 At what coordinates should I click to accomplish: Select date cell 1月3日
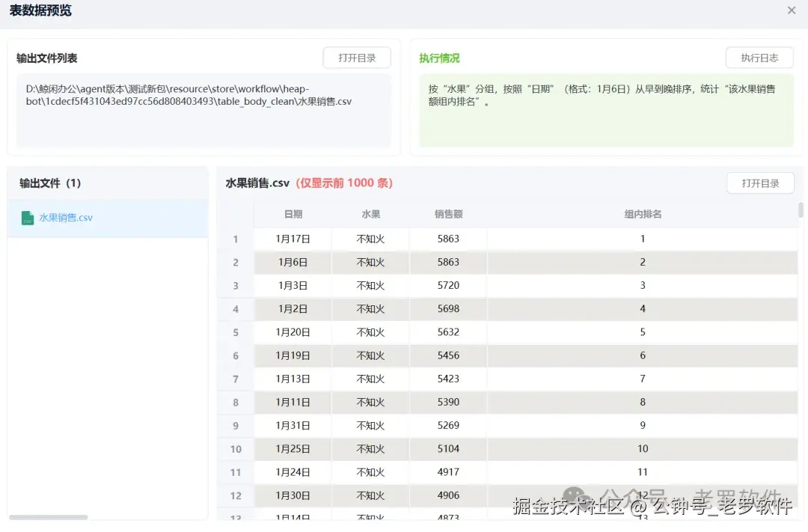[293, 286]
